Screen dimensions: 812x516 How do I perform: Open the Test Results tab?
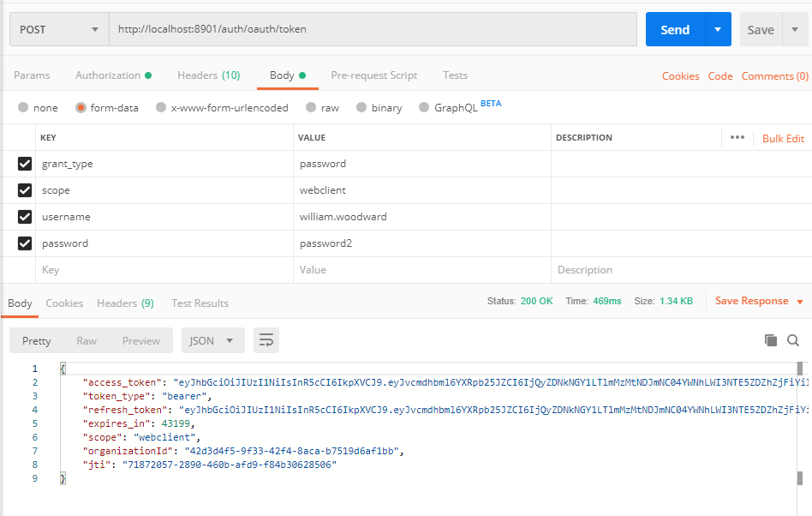[x=200, y=303]
